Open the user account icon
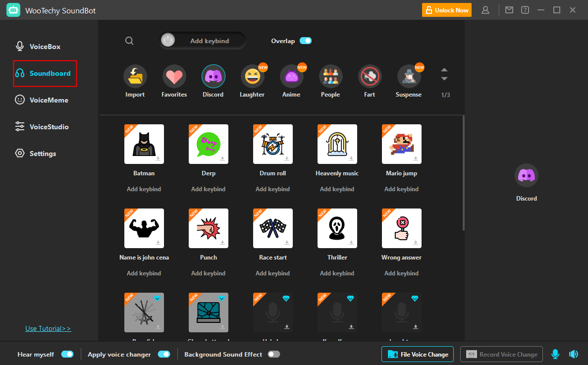 485,10
